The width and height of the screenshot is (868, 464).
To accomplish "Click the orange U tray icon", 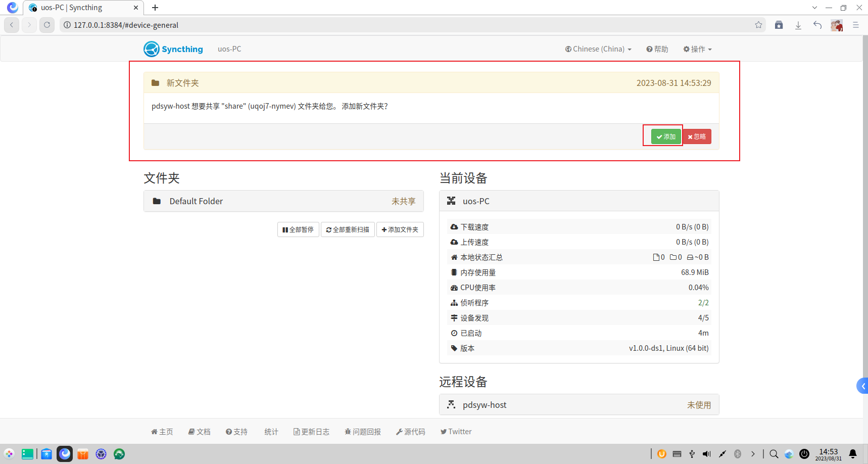I will coord(662,454).
